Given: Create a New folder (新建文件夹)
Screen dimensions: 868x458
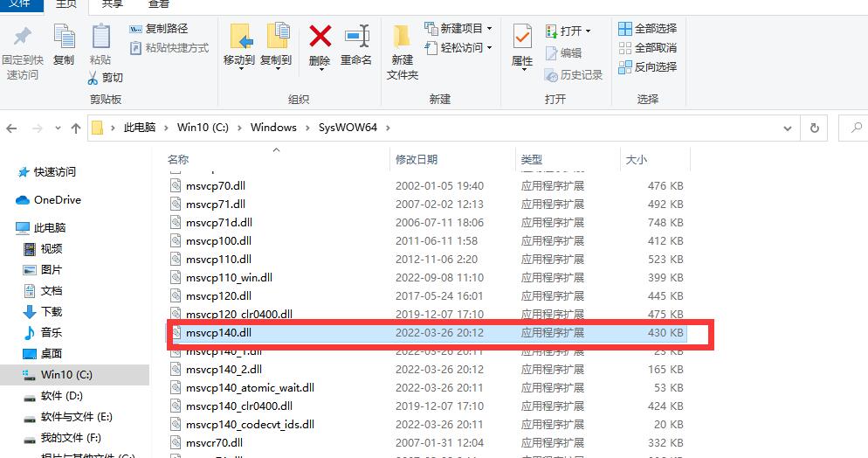Looking at the screenshot, I should [x=403, y=52].
